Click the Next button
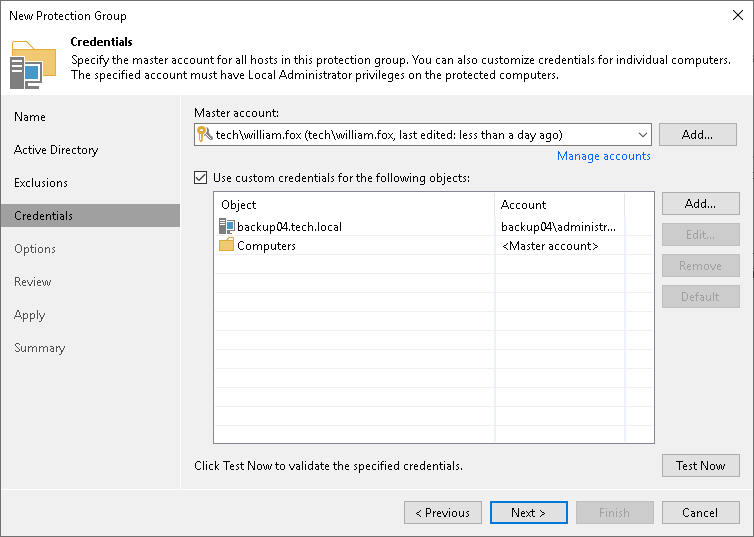Image resolution: width=754 pixels, height=537 pixels. (x=528, y=512)
